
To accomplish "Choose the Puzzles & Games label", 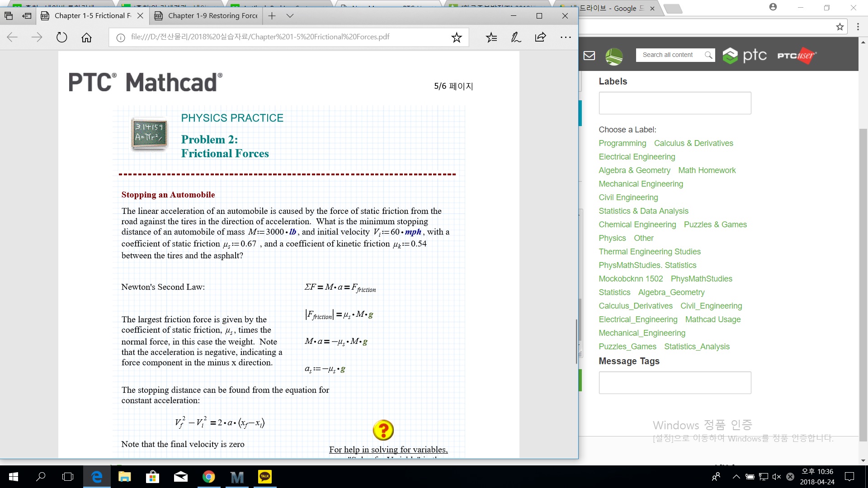I will 715,225.
